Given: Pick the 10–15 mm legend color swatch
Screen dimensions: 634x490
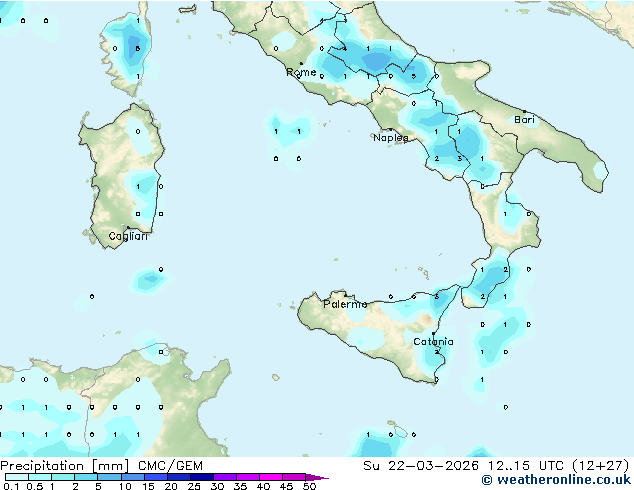Looking at the screenshot, I should pos(133,477).
